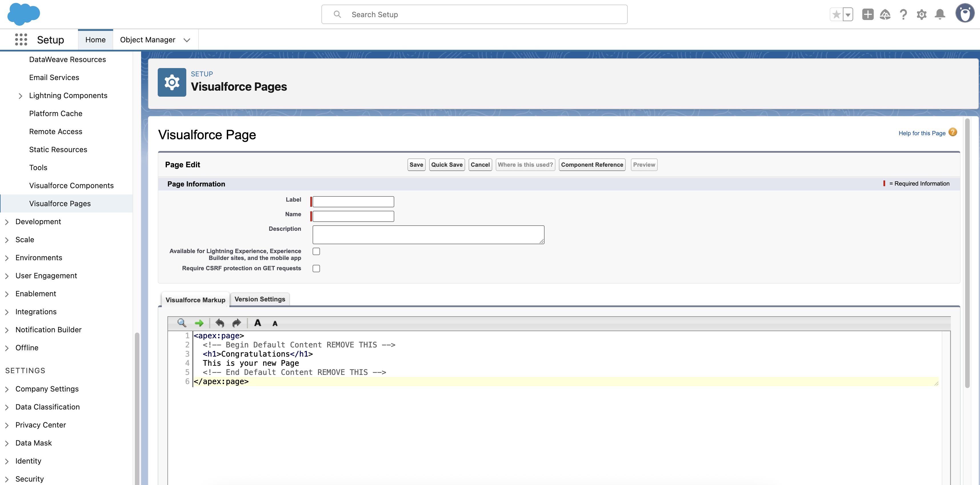Open the search editor tool in the markup toolbar
Screen dimensions: 980x485
(x=182, y=323)
